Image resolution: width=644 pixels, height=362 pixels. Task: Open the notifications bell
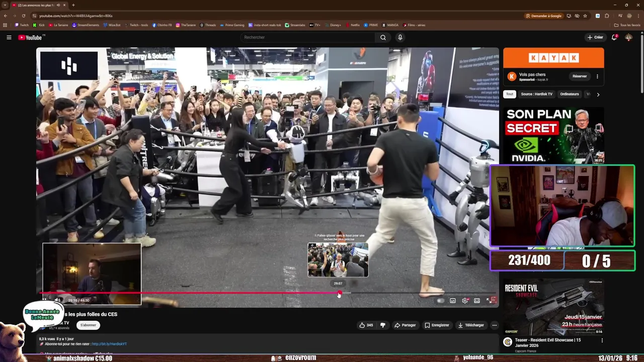(614, 37)
